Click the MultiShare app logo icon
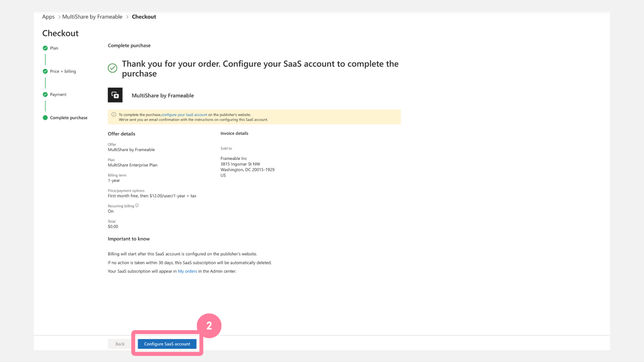 (115, 95)
